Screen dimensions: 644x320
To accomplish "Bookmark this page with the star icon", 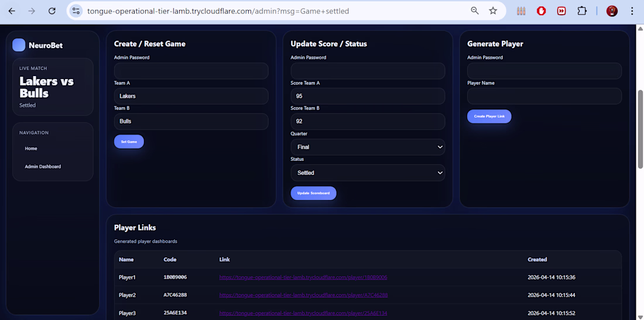I will pyautogui.click(x=493, y=11).
